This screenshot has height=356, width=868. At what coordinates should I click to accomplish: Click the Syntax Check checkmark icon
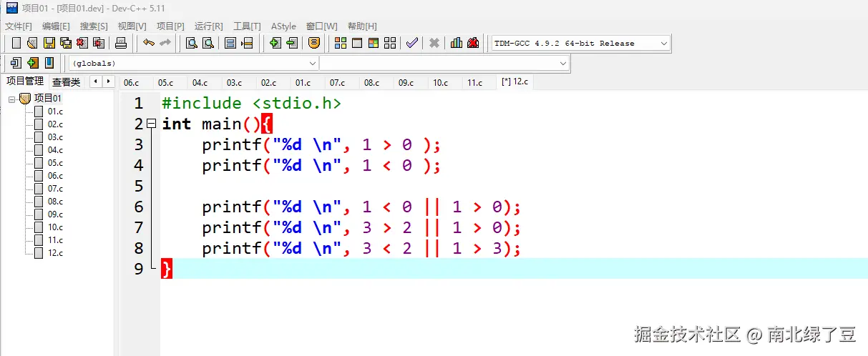(x=412, y=43)
